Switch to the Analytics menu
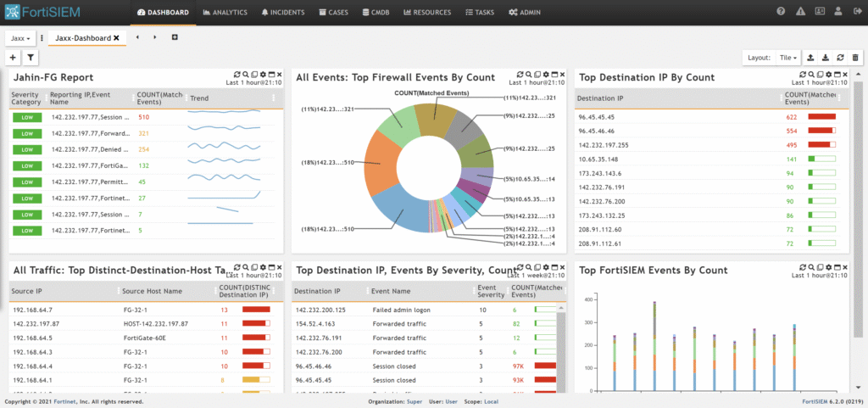Screen dimensions: 868x408 point(225,13)
